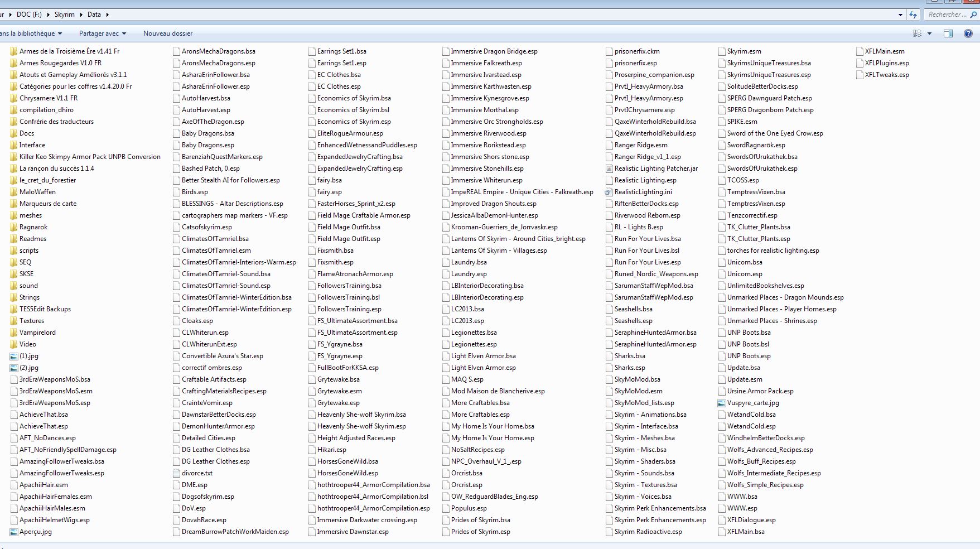Select Data in the address breadcrumb

[x=94, y=15]
